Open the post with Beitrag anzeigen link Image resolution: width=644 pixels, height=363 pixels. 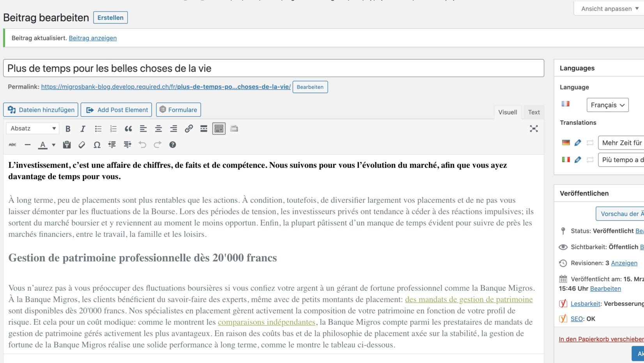pyautogui.click(x=92, y=38)
